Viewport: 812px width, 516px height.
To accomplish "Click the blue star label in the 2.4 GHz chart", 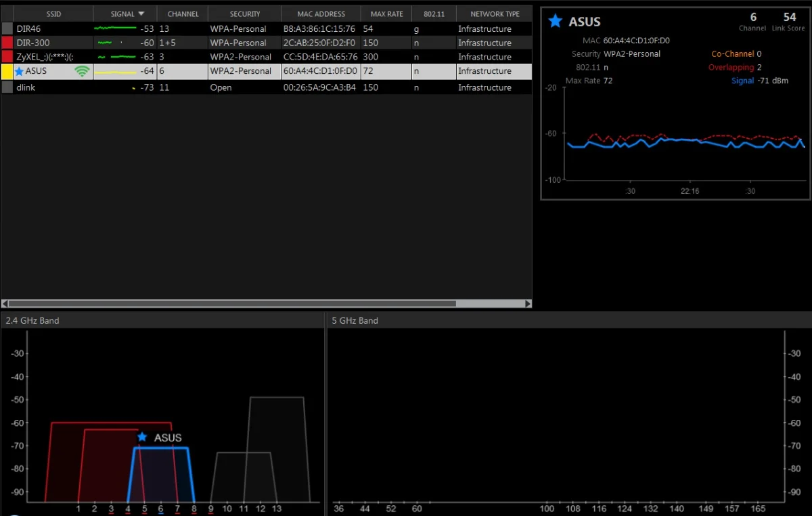I will (142, 437).
